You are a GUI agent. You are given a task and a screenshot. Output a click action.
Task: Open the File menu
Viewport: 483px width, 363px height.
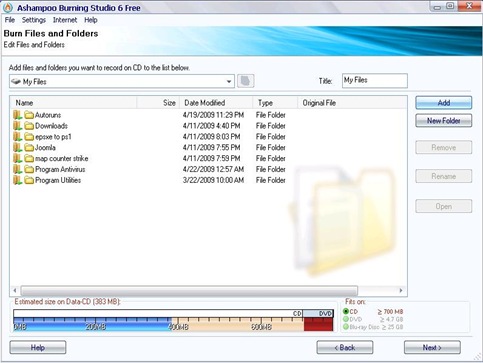(10, 20)
